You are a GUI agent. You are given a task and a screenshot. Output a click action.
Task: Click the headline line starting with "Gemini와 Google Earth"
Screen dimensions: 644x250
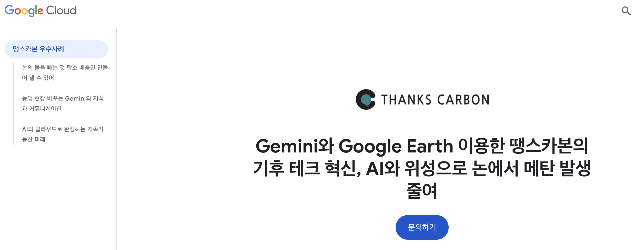422,146
